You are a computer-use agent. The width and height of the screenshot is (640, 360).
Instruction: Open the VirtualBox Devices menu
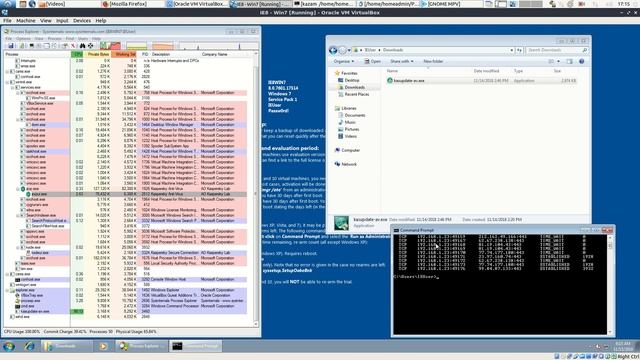(x=82, y=20)
